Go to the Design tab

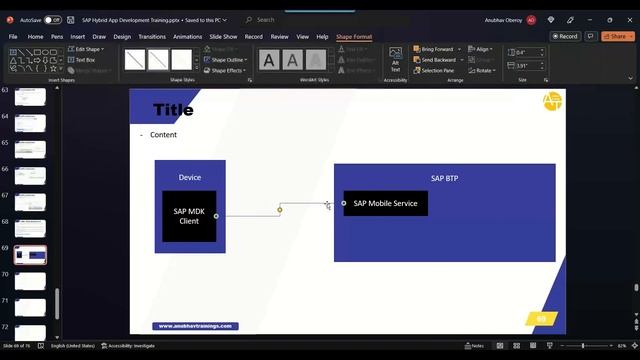tap(122, 37)
